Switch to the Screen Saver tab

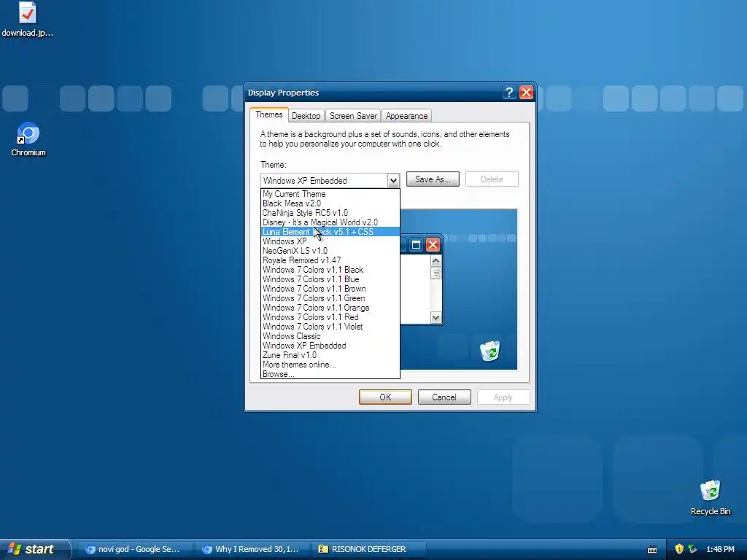coord(353,116)
